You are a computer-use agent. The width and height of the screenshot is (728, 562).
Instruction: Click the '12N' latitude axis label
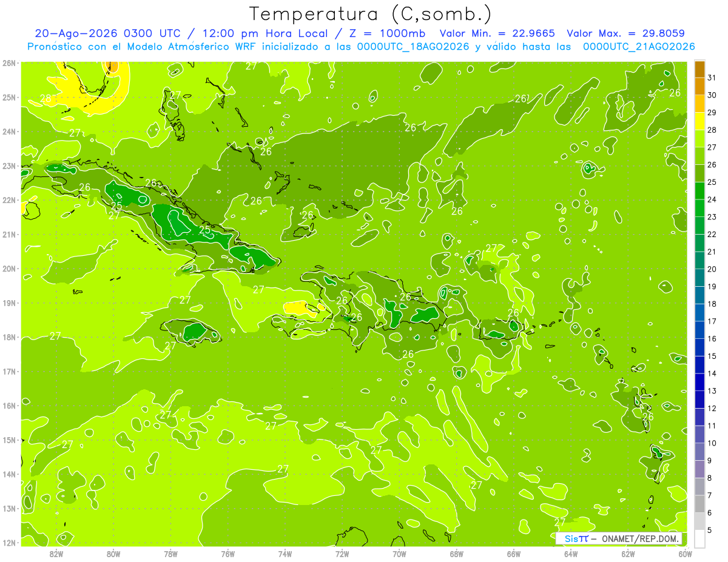click(x=8, y=543)
